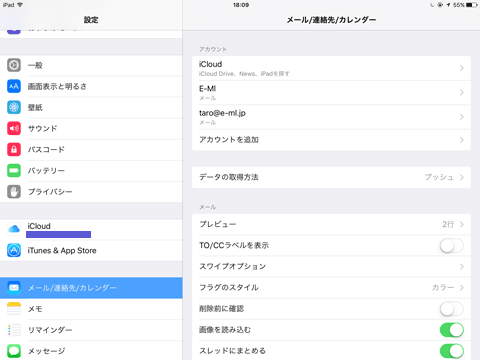
Task: Tap the battery indicator in status bar
Action: tap(472, 5)
